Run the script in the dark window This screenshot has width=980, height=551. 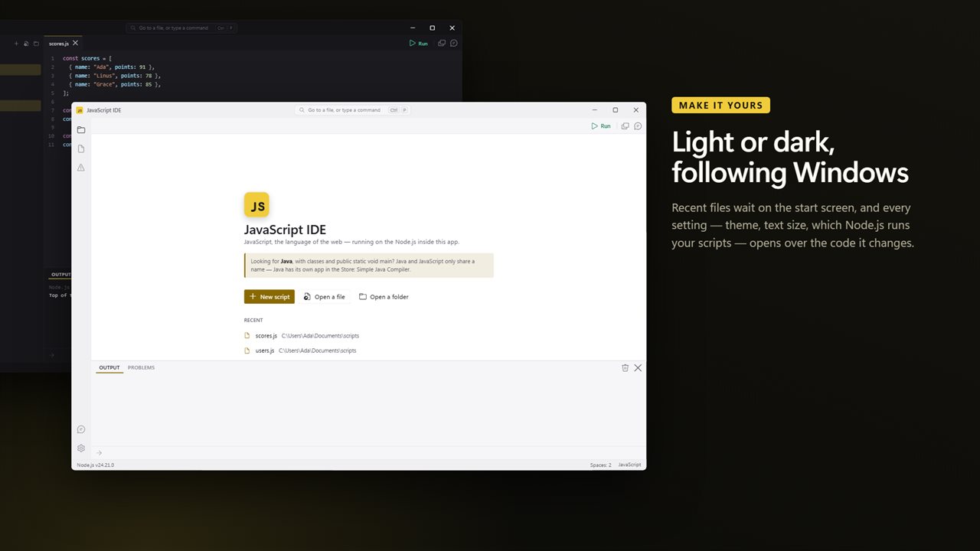pos(419,44)
